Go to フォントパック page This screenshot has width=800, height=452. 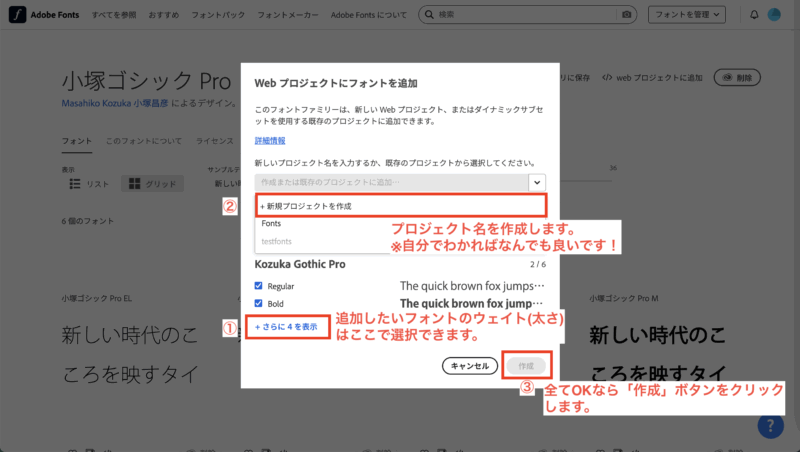pyautogui.click(x=218, y=15)
